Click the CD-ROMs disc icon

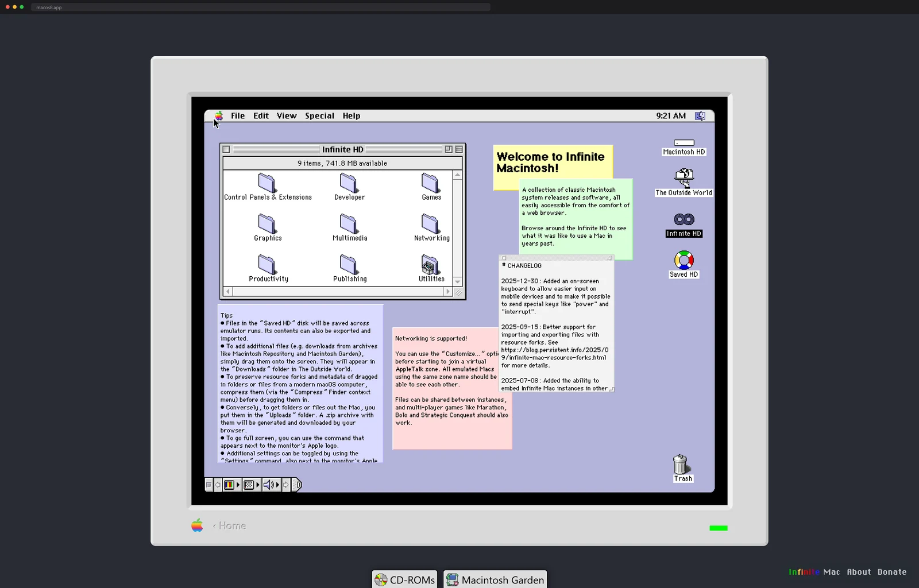(381, 580)
